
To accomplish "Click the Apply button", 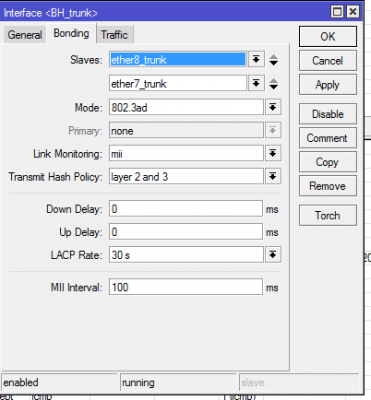I will tap(328, 85).
